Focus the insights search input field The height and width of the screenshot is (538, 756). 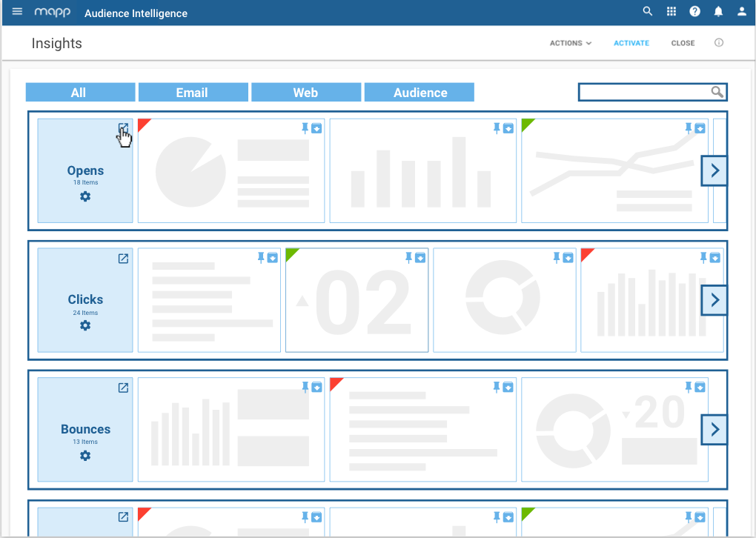click(645, 92)
